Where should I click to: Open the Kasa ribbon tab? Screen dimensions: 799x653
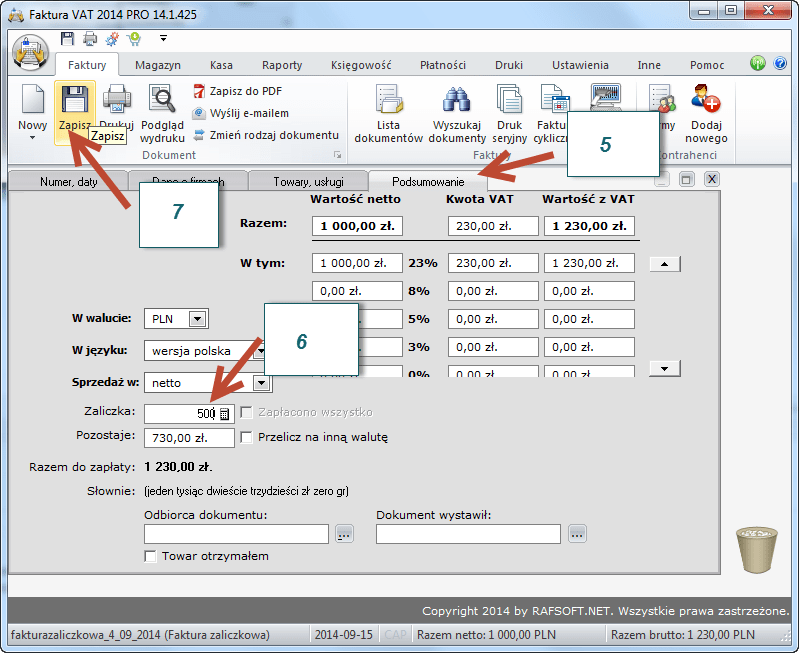click(221, 65)
